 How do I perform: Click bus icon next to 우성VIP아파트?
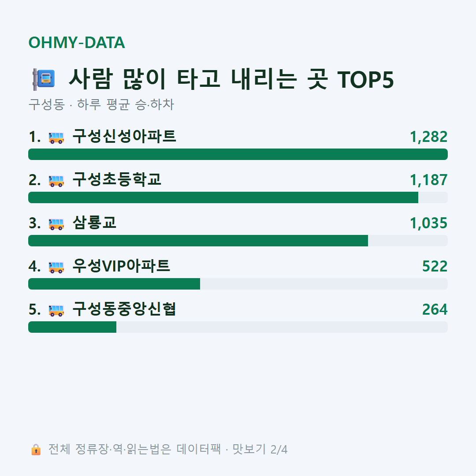point(56,267)
